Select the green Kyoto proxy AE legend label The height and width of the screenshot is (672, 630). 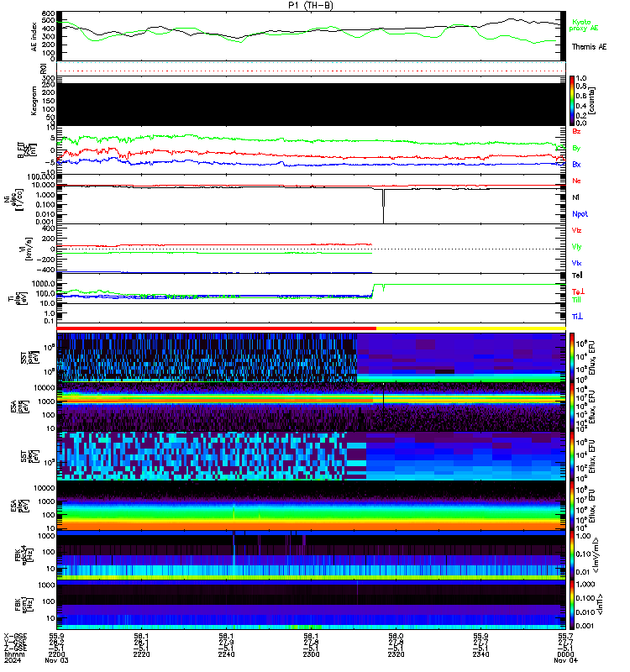point(583,25)
